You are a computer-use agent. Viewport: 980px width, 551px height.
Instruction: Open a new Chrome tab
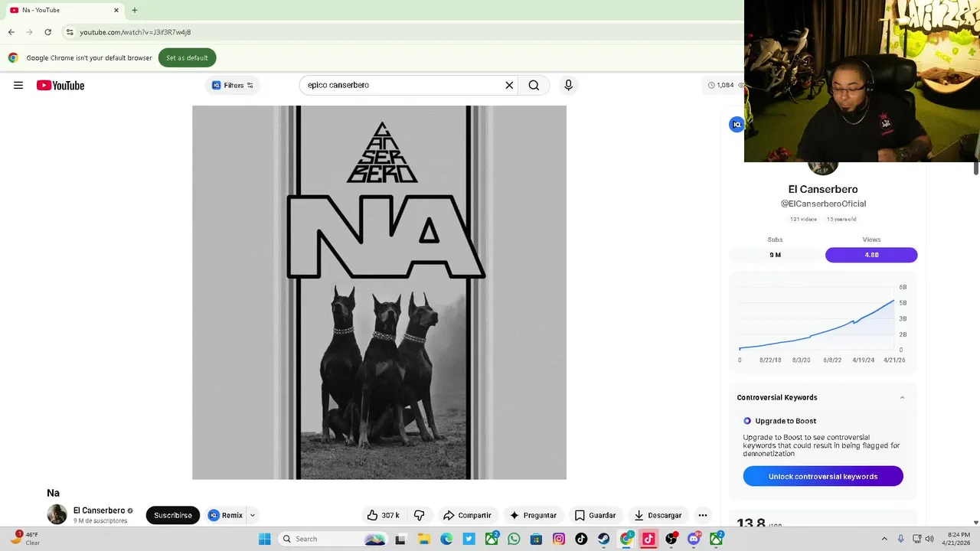[135, 10]
